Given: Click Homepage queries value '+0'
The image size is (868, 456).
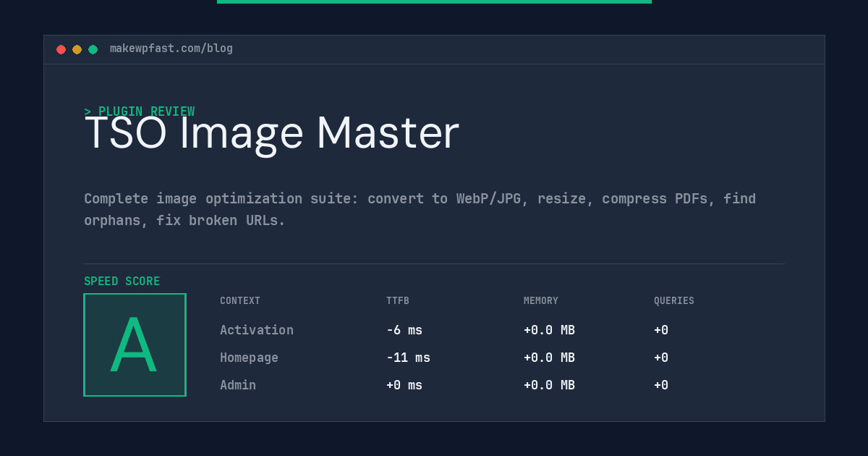Looking at the screenshot, I should [x=661, y=358].
